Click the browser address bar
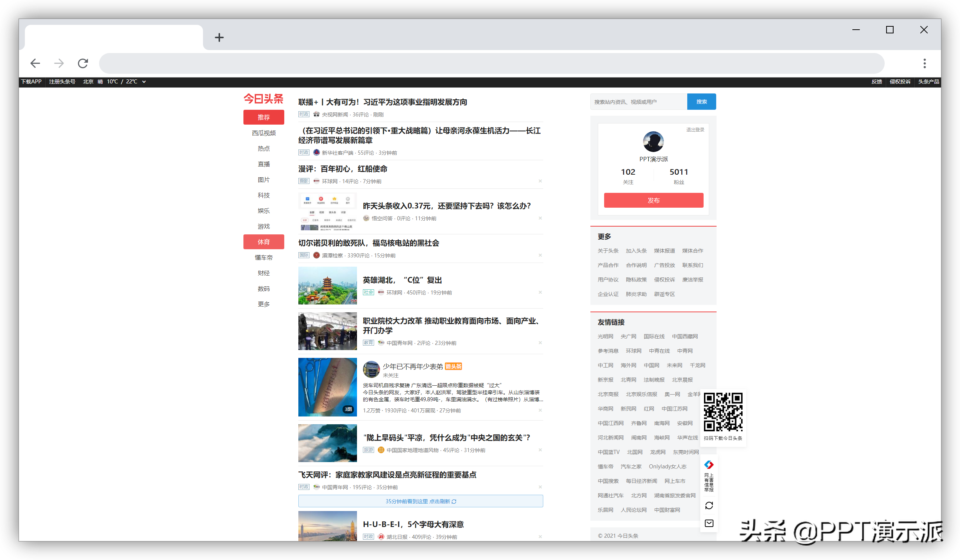Screen dimensions: 960x560 coord(491,63)
